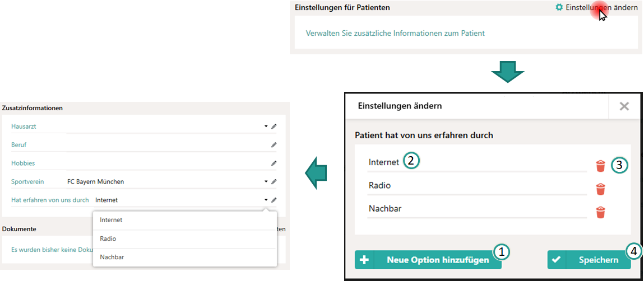644x281 pixels.
Task: Click into the Internet option text field
Action: coord(477,163)
